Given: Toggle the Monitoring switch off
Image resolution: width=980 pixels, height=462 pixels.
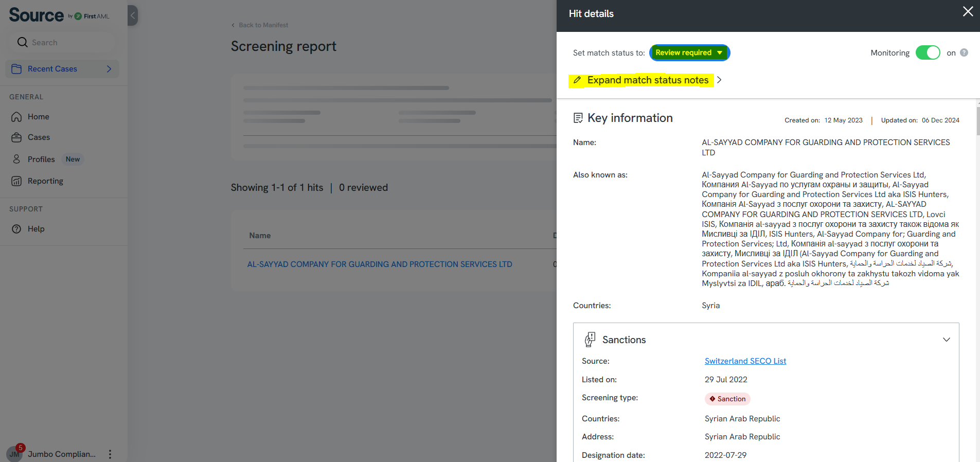Looking at the screenshot, I should tap(928, 52).
